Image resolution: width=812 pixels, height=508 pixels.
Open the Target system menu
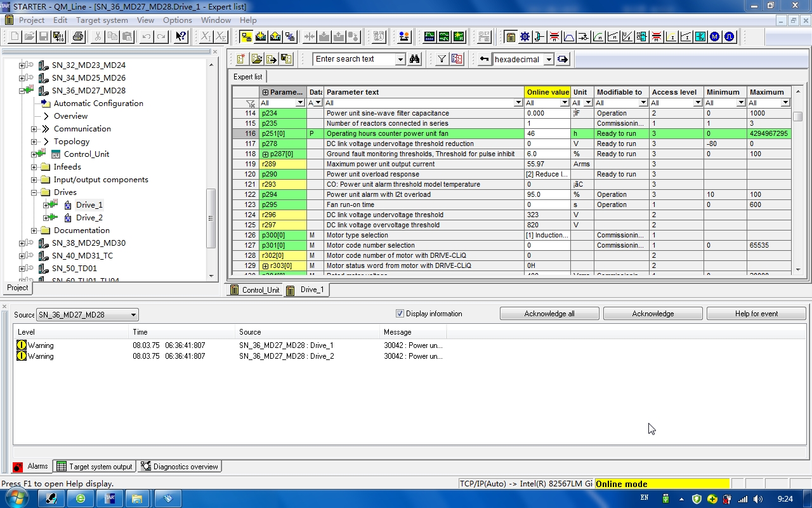click(101, 20)
